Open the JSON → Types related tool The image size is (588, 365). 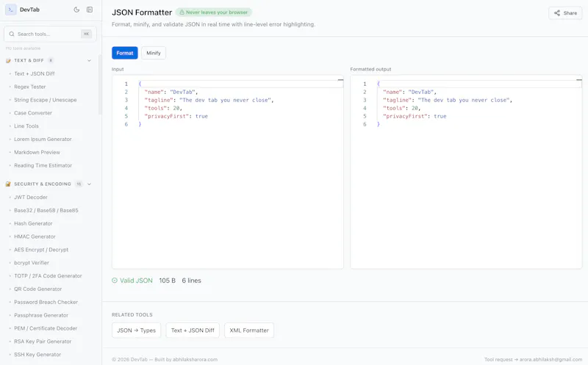(x=136, y=330)
